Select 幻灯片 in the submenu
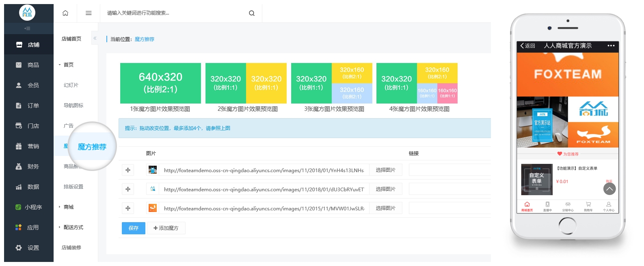The height and width of the screenshot is (266, 644). click(x=71, y=85)
